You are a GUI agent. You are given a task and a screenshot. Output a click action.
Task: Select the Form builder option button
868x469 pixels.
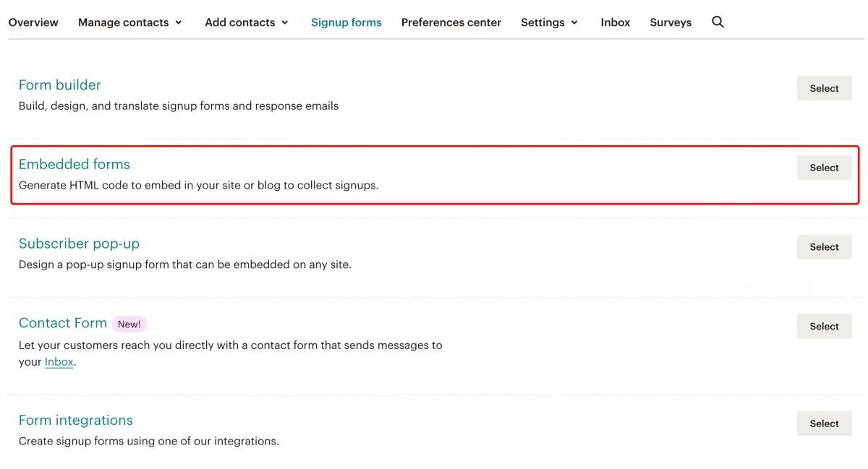[824, 88]
